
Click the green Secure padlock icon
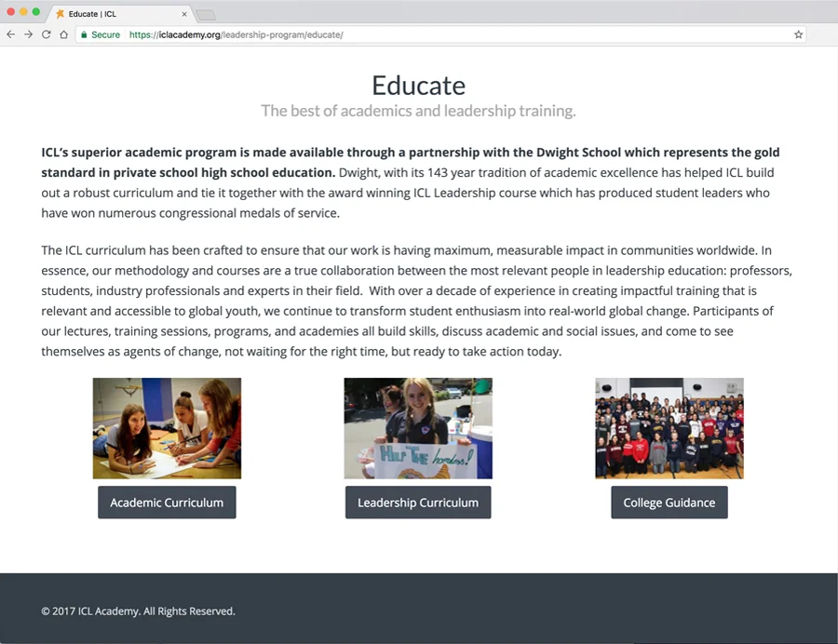[84, 34]
